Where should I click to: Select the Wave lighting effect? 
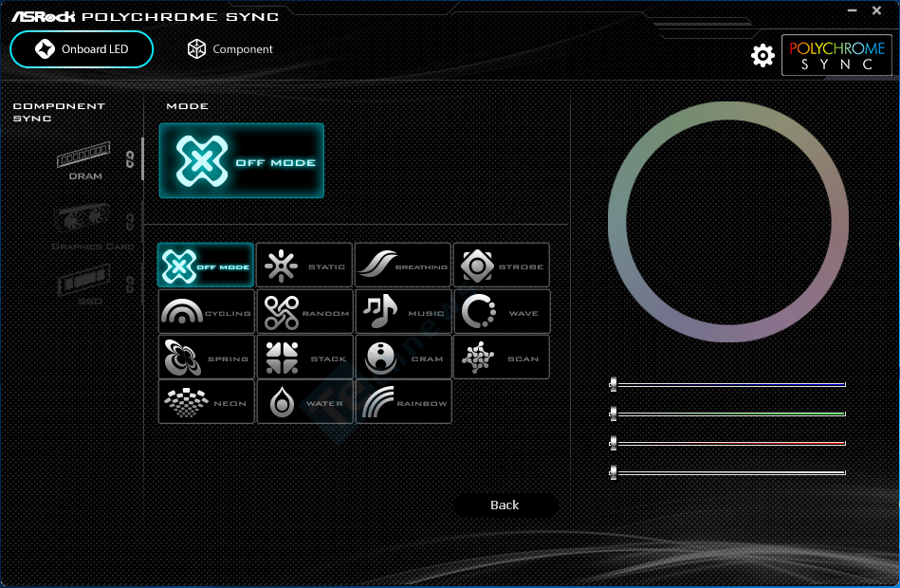click(x=503, y=312)
